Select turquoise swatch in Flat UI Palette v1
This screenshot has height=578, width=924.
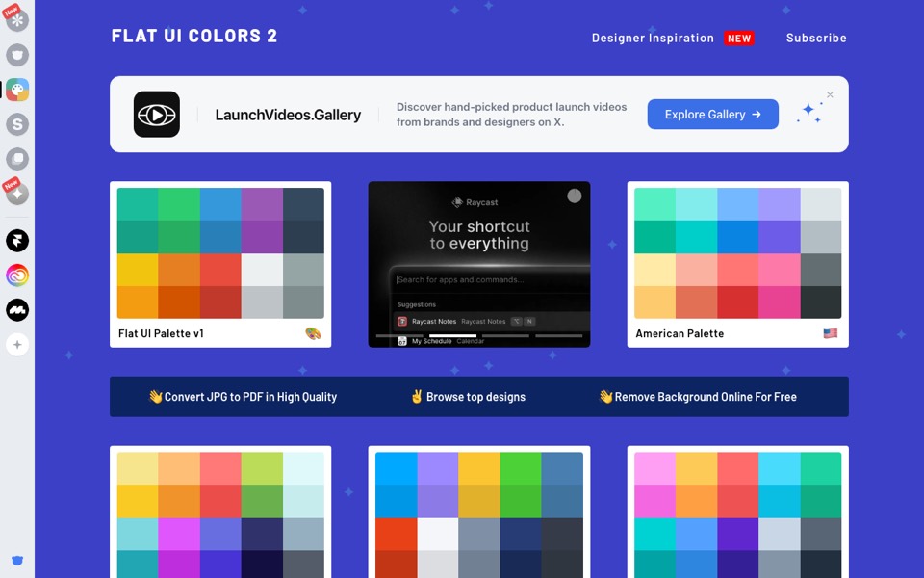pos(138,204)
